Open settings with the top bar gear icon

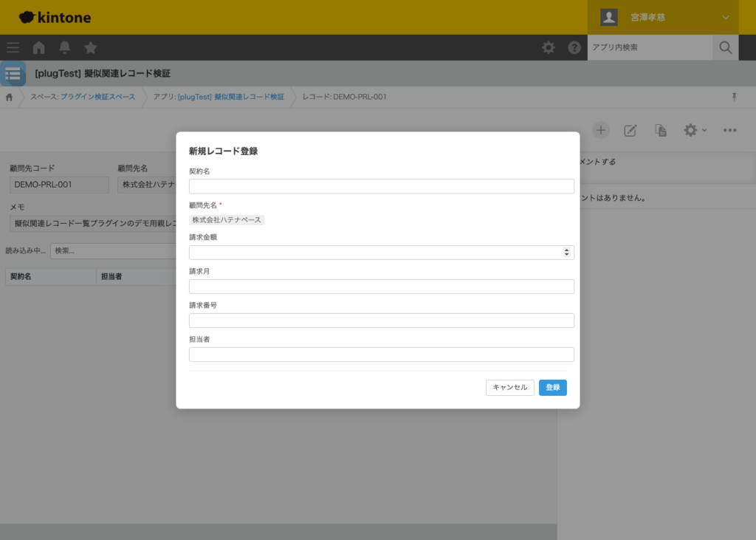[548, 47]
